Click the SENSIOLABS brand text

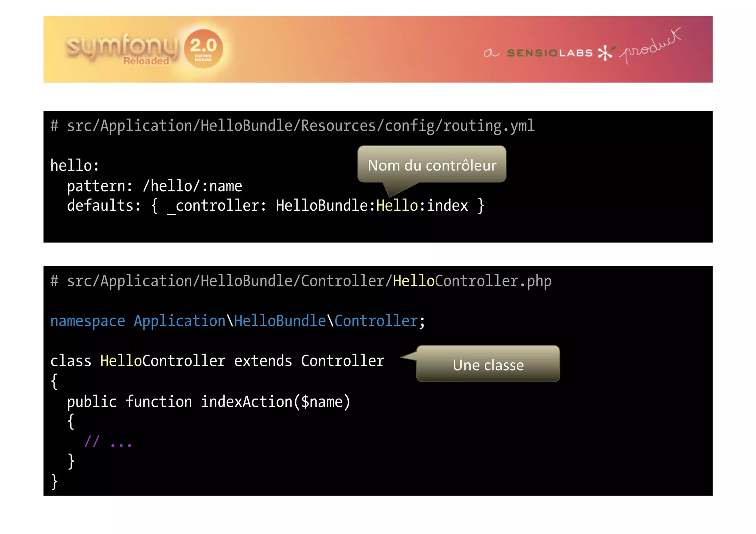550,53
